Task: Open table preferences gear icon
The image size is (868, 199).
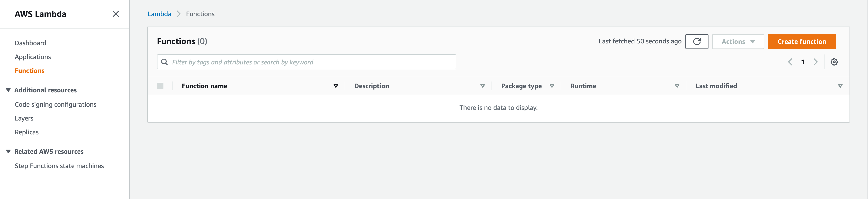Action: click(x=834, y=62)
